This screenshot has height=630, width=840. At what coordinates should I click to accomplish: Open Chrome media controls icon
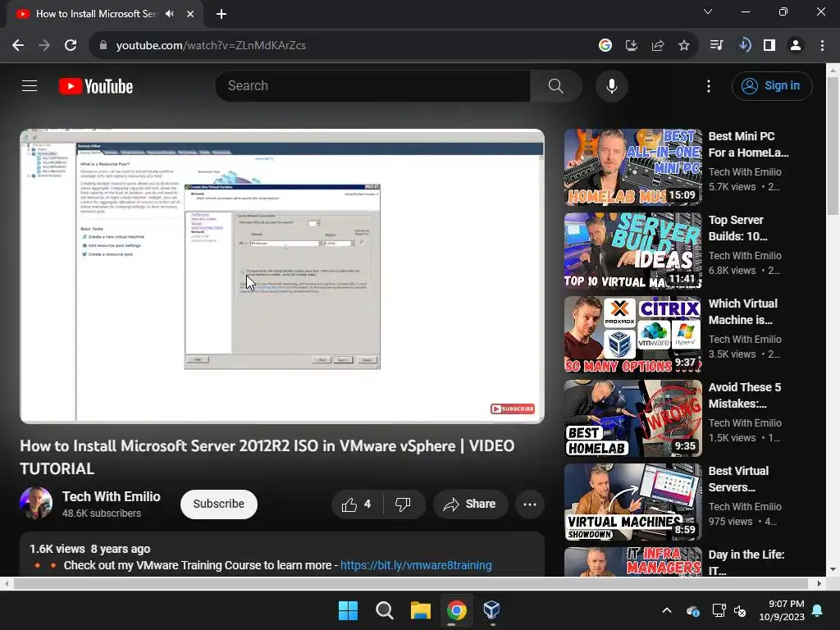pyautogui.click(x=717, y=46)
